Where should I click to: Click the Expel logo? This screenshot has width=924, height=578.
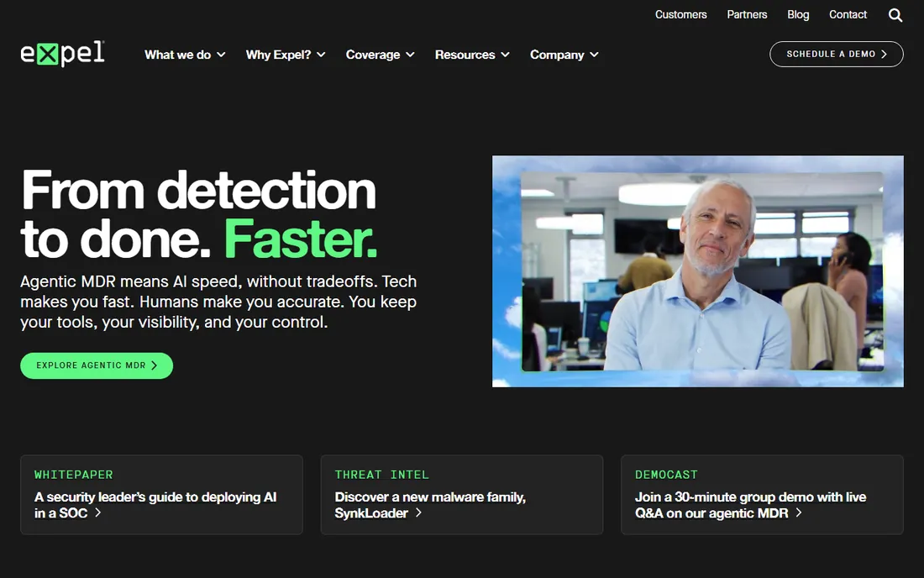pyautogui.click(x=62, y=54)
